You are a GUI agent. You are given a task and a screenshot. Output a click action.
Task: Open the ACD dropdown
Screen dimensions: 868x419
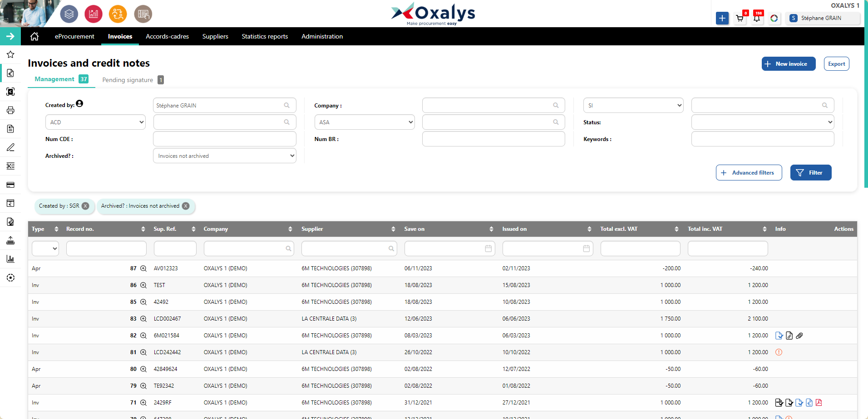(95, 122)
